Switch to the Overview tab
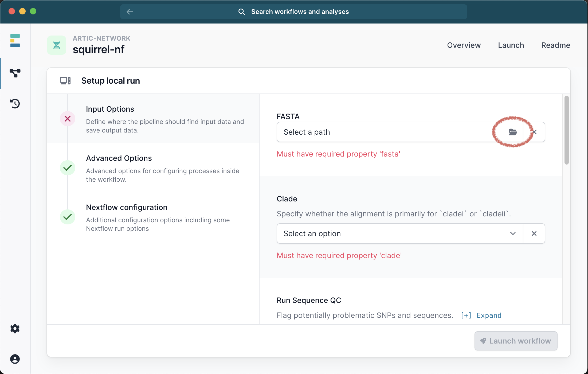The width and height of the screenshot is (588, 374). click(x=464, y=45)
